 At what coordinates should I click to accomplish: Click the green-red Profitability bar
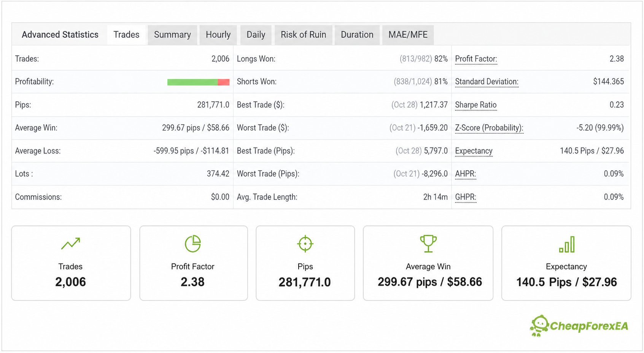[198, 82]
